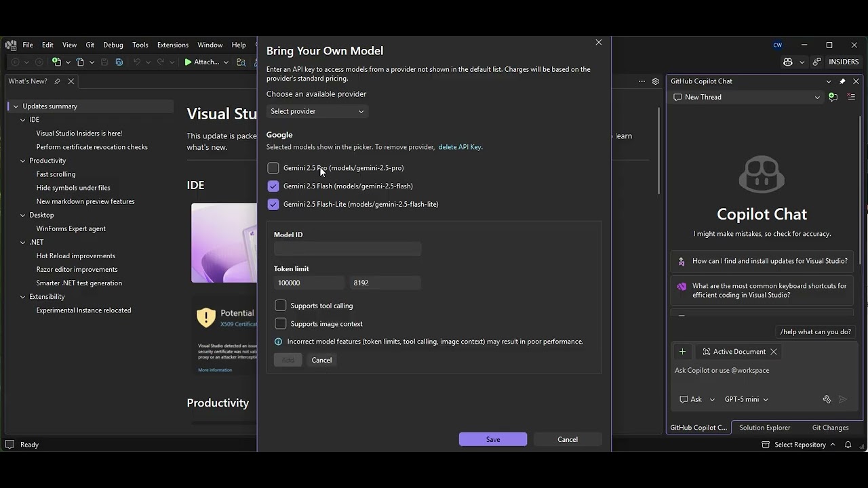Click the Save All toolbar icon

pyautogui.click(x=119, y=62)
